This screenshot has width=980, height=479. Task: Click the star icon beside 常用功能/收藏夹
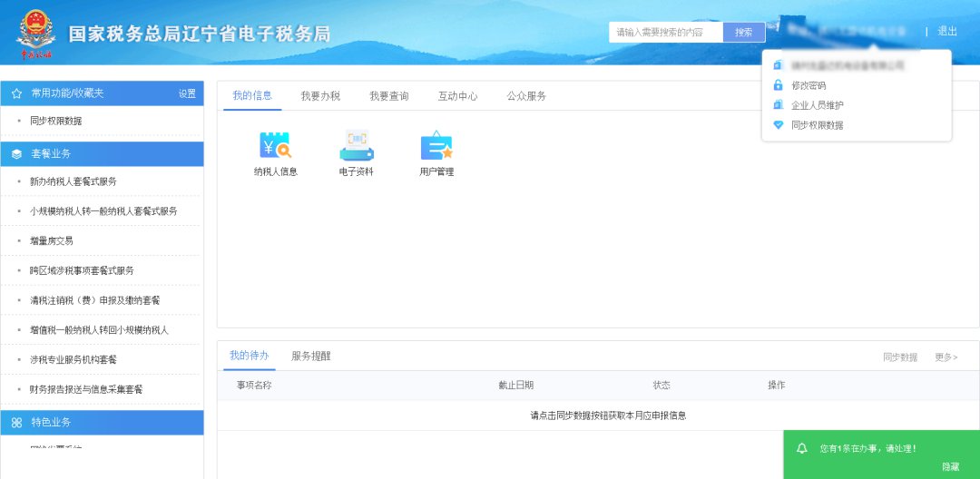[x=16, y=93]
